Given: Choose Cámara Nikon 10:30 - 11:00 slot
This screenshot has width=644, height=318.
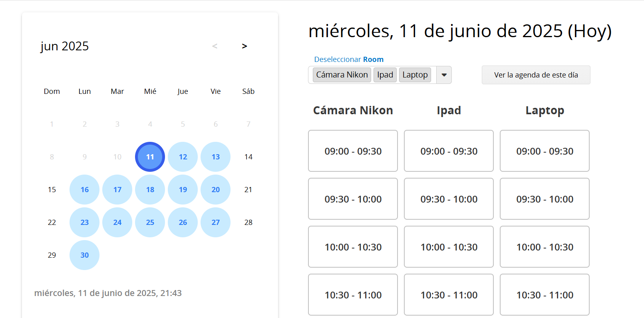Looking at the screenshot, I should tap(353, 295).
